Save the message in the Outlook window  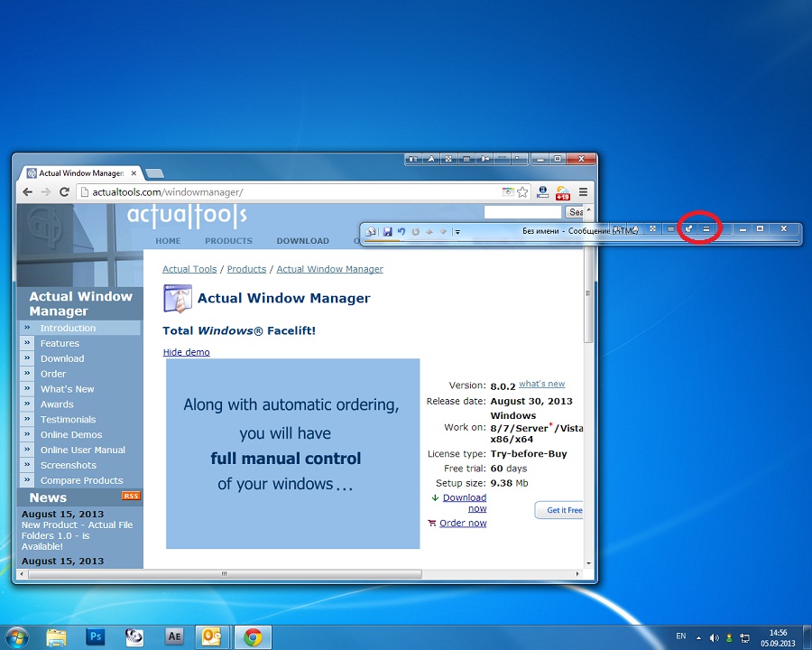pos(387,232)
